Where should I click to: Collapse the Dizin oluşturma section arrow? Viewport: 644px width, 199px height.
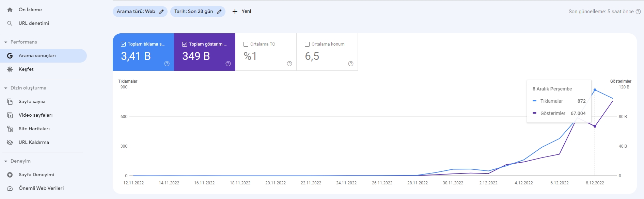tap(6, 88)
